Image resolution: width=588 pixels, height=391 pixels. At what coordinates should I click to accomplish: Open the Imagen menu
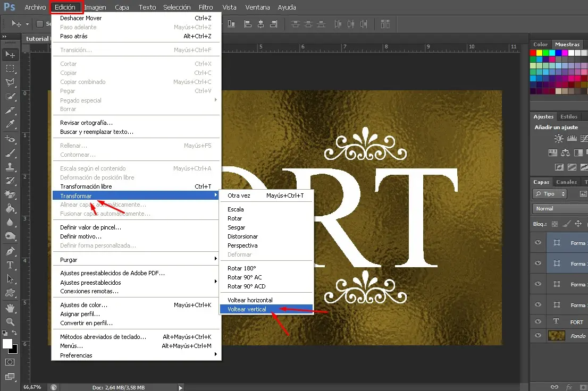point(95,7)
